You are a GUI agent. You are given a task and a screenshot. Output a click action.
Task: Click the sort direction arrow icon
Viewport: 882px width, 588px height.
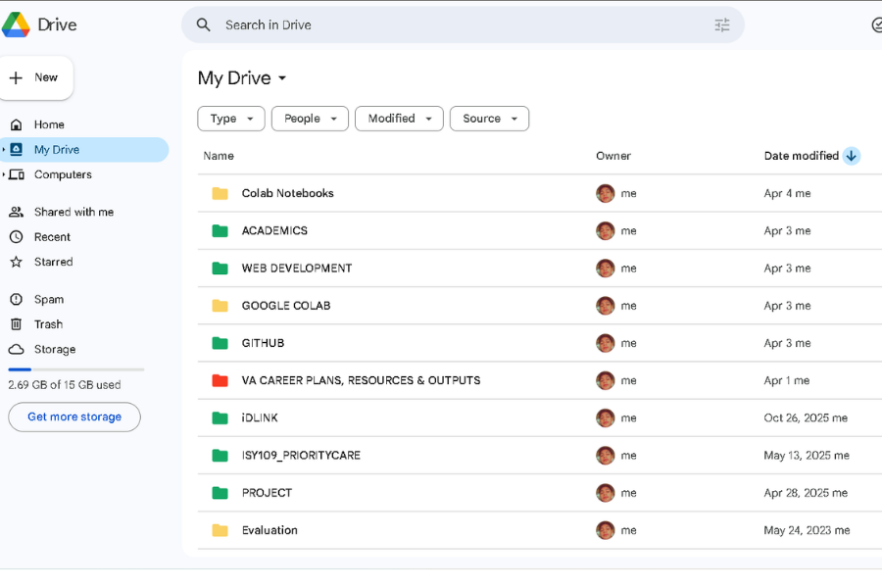click(851, 156)
